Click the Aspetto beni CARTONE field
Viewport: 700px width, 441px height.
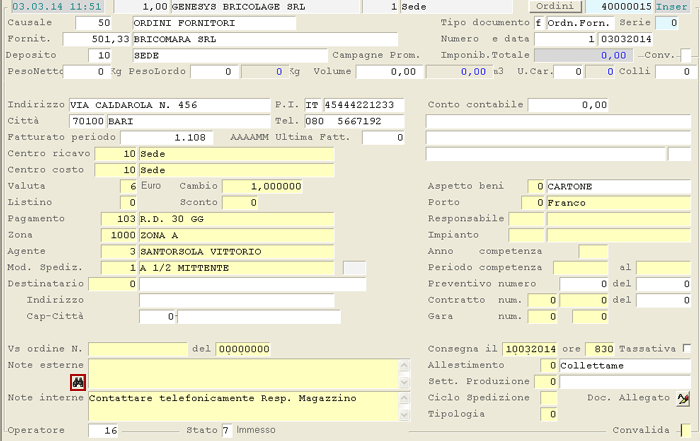click(x=618, y=187)
